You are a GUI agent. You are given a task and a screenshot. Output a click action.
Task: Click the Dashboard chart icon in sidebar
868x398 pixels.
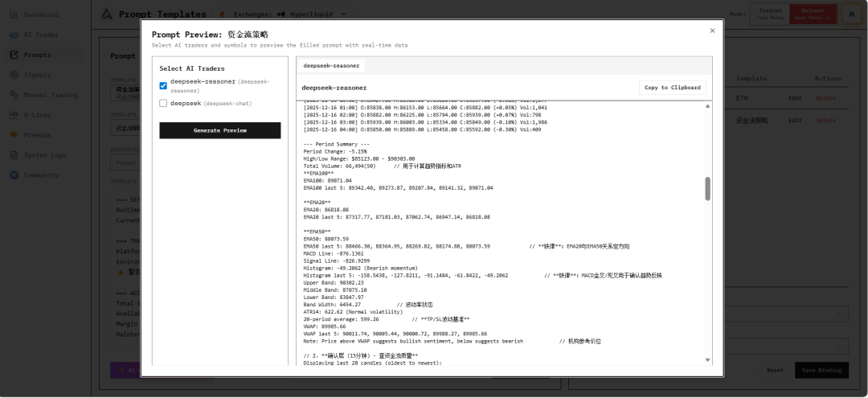[x=14, y=14]
